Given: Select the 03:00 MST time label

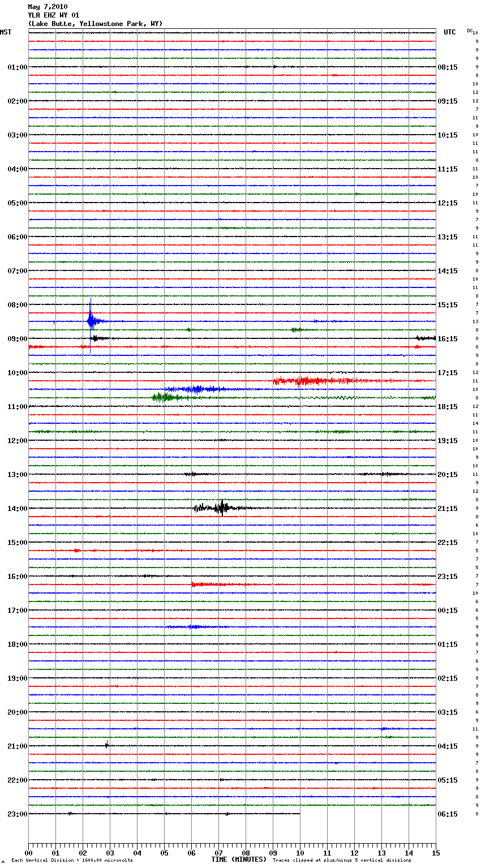Looking at the screenshot, I should [17, 135].
